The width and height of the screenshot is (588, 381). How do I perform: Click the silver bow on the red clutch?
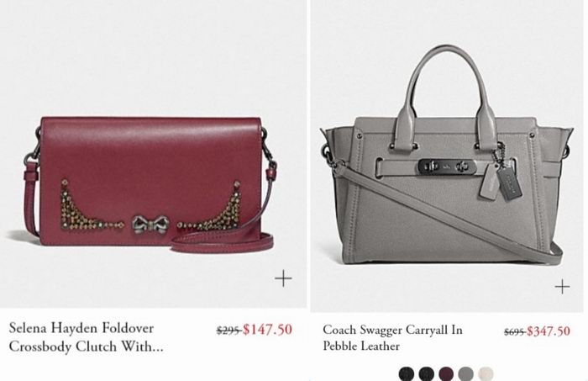(x=150, y=224)
